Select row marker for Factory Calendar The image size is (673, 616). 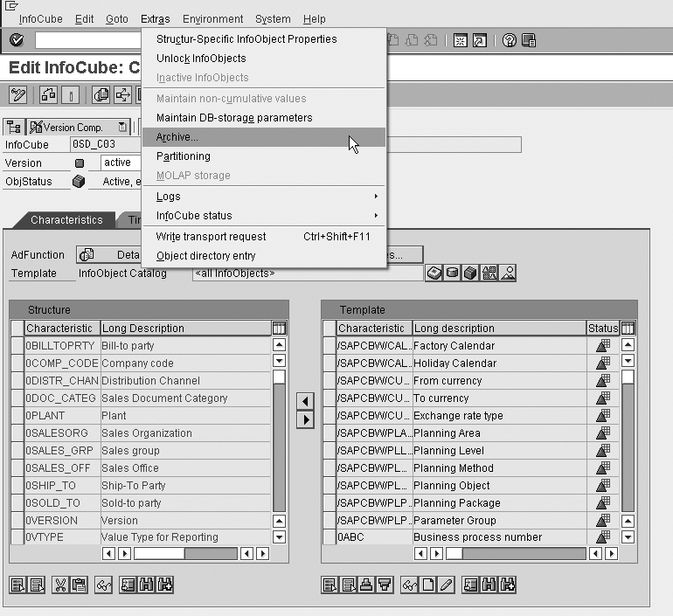(x=330, y=346)
